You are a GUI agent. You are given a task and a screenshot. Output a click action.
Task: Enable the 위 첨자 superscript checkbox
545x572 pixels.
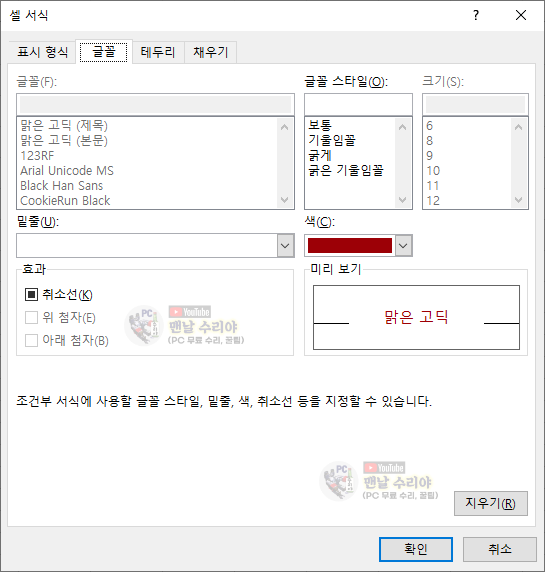(31, 317)
